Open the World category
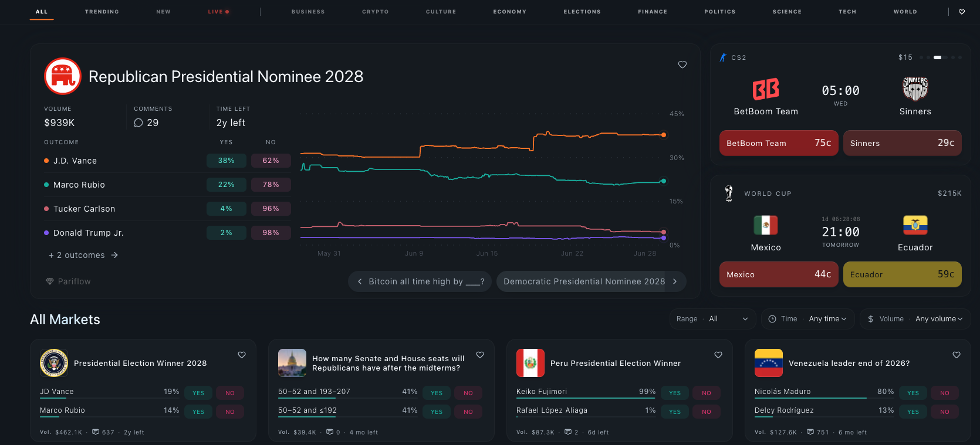This screenshot has width=980, height=445. [x=905, y=12]
